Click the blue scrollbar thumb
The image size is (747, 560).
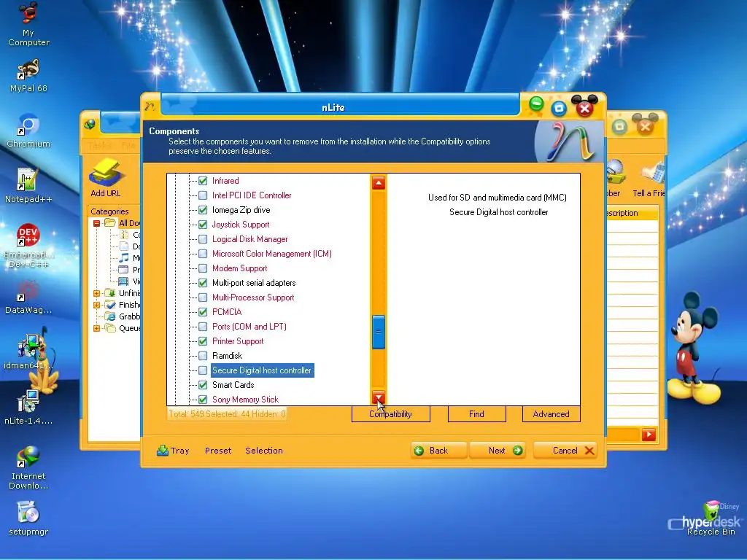tap(379, 332)
